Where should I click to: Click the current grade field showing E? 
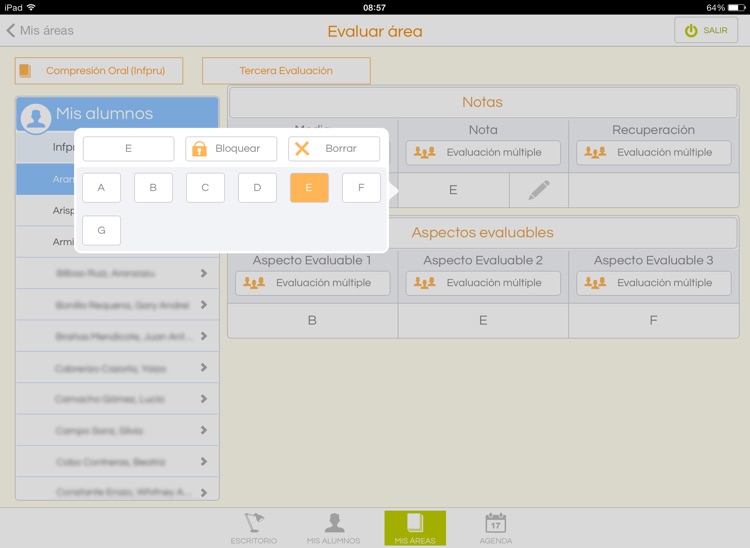pos(128,149)
